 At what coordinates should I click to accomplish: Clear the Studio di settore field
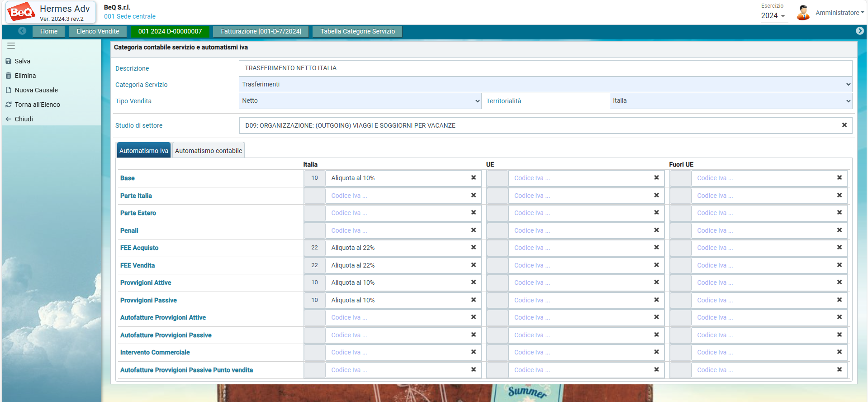click(x=844, y=125)
